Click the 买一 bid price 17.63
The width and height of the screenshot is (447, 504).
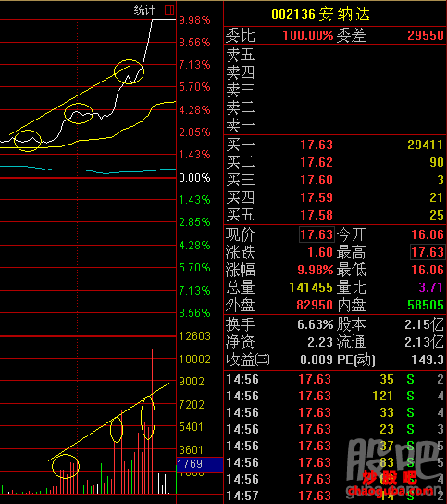[x=317, y=145]
